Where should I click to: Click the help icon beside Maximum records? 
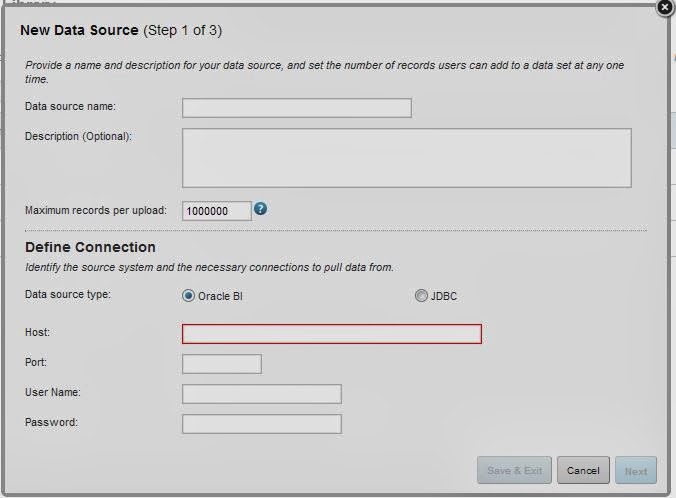pos(260,209)
